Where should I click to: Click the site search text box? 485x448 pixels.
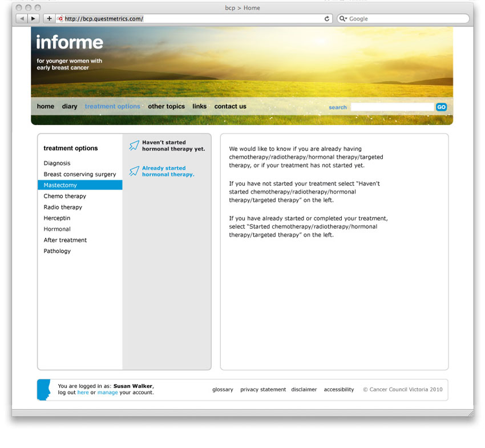392,107
